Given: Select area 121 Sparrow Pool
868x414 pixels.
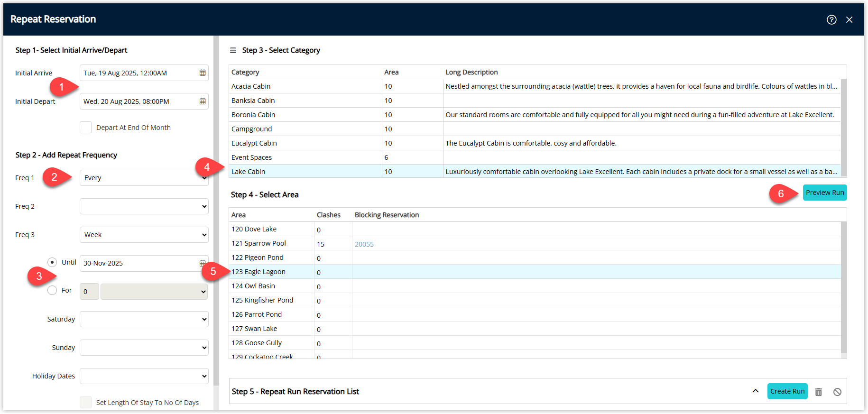Looking at the screenshot, I should (x=535, y=243).
